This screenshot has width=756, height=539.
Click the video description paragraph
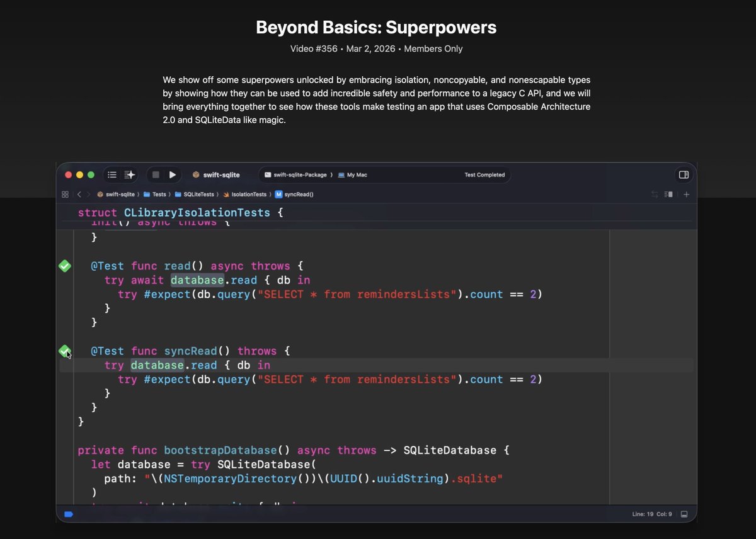click(x=377, y=99)
